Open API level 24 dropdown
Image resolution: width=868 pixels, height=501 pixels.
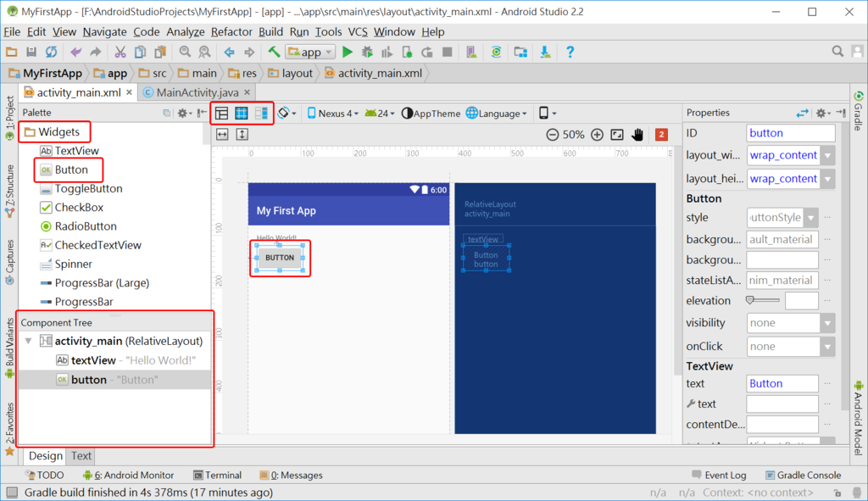tap(380, 114)
